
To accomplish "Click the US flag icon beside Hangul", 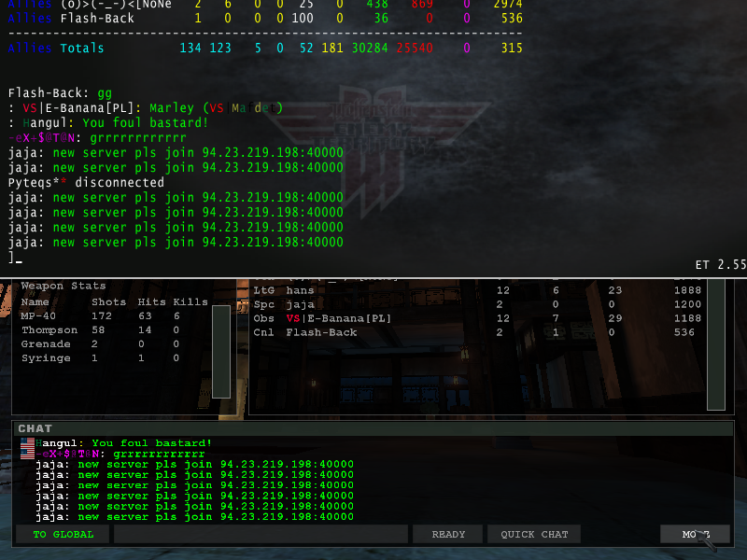I will (x=27, y=442).
